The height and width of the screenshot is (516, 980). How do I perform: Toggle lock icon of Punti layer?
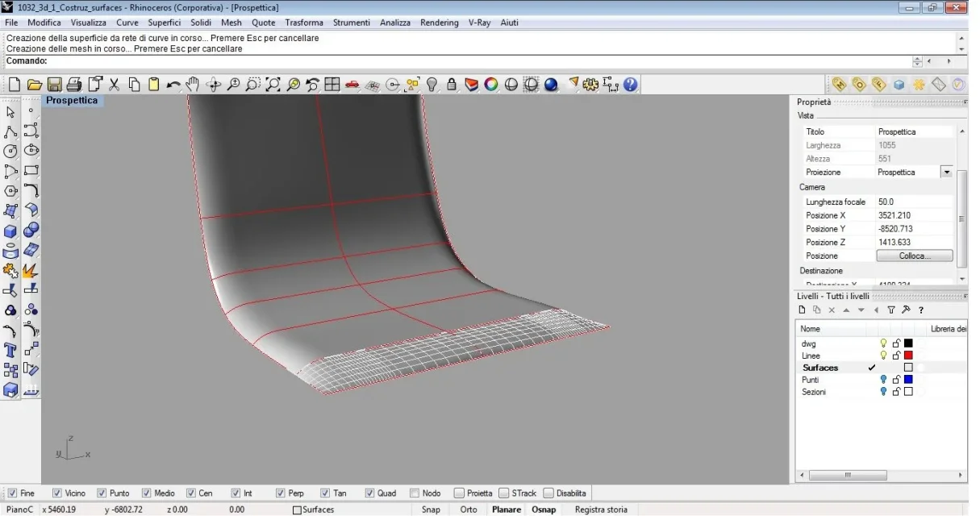pos(896,380)
